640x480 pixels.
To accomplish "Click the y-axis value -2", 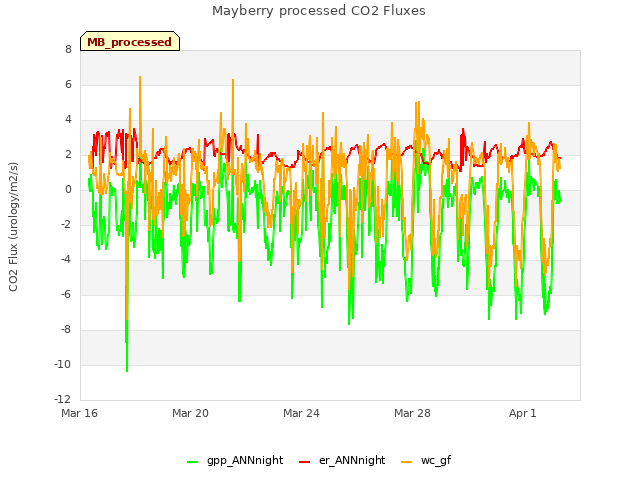I will (x=66, y=224).
